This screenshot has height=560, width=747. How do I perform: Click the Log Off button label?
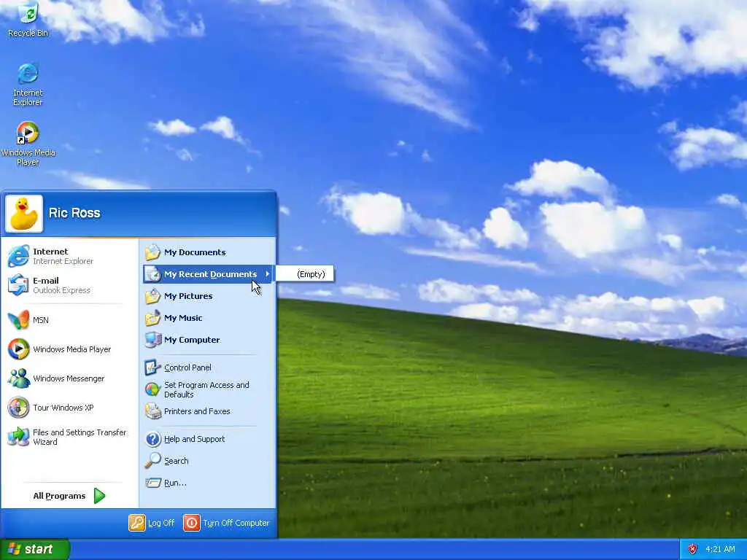click(161, 523)
